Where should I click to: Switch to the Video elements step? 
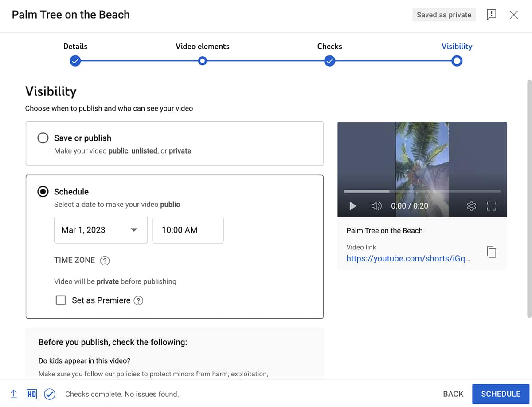click(202, 61)
